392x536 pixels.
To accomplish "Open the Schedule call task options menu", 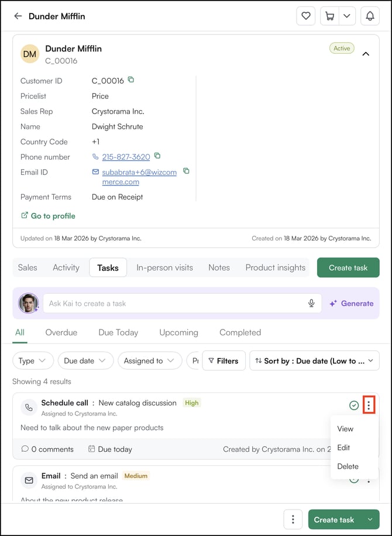I will (x=369, y=406).
